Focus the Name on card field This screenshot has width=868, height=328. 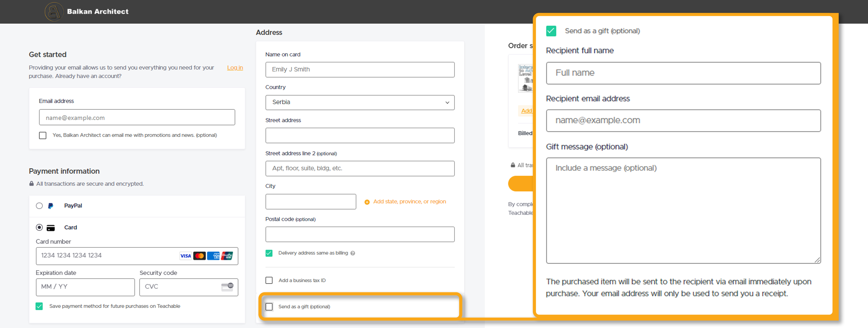[x=360, y=70]
